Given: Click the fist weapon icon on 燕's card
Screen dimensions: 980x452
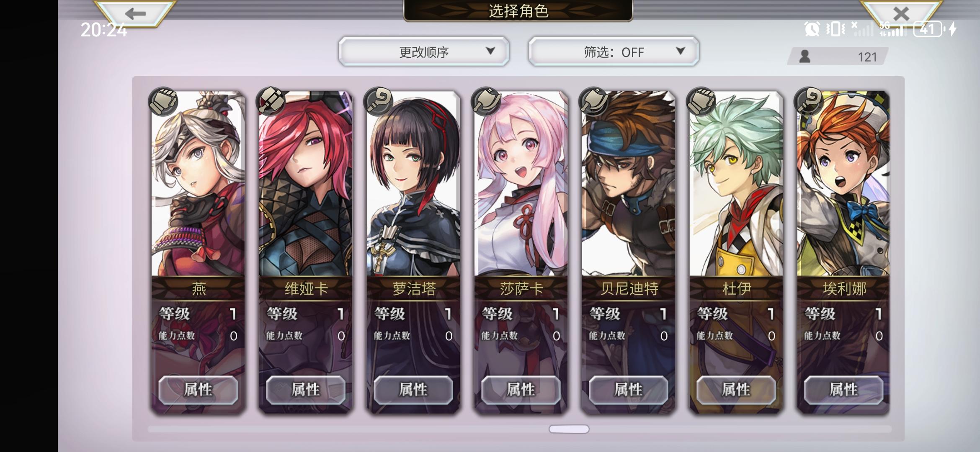Looking at the screenshot, I should point(163,101).
